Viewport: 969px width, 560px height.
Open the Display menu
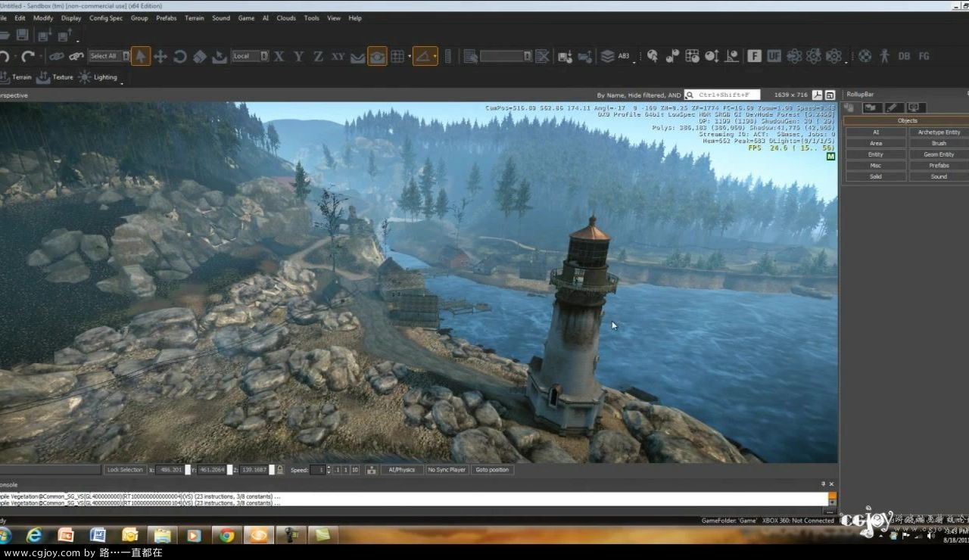pos(71,18)
